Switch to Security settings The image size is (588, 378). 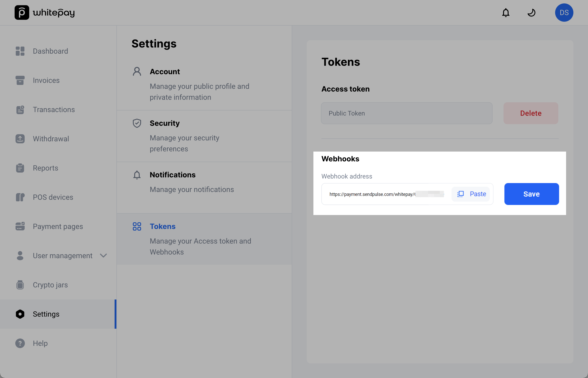coord(164,123)
